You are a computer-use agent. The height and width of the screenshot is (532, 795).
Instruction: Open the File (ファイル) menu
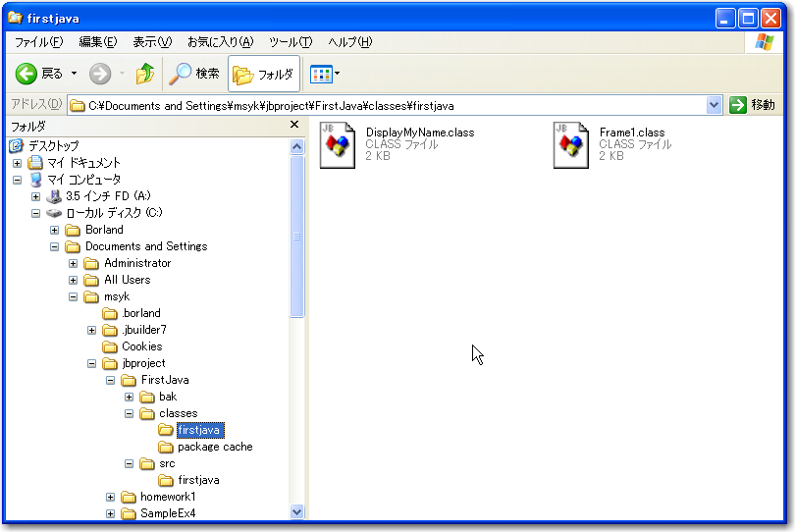38,42
